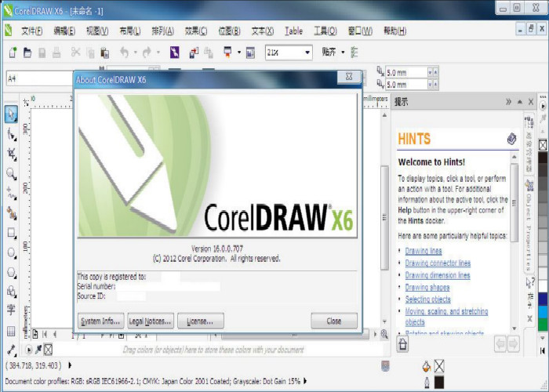
Task: Select the Smart Fill tool
Action: click(11, 212)
